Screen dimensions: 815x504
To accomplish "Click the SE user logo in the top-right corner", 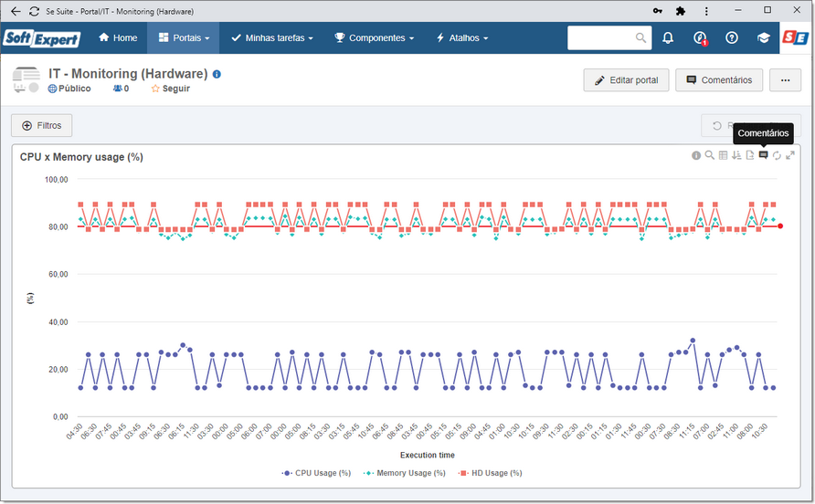I will pyautogui.click(x=795, y=38).
